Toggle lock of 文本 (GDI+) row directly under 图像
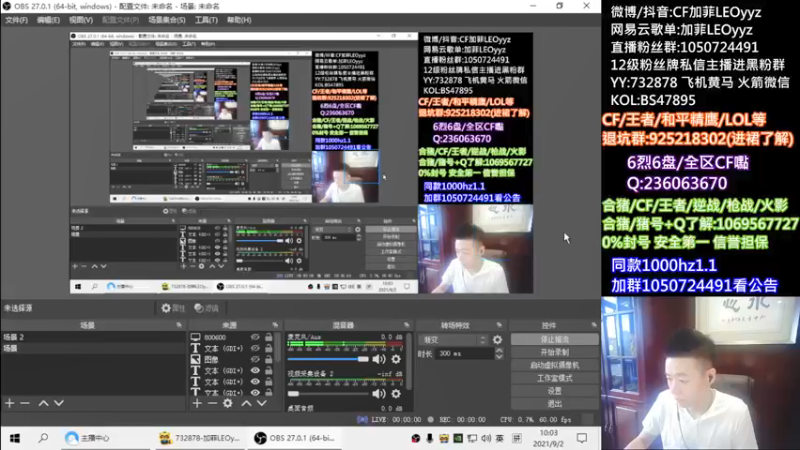 (269, 370)
